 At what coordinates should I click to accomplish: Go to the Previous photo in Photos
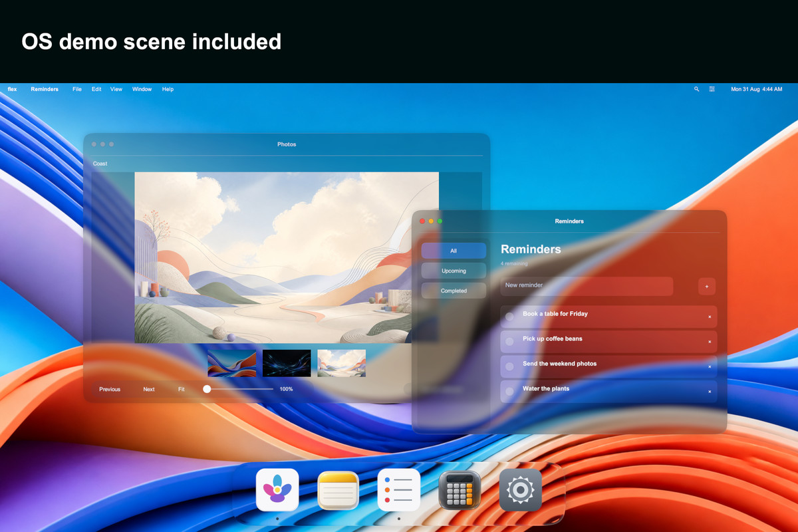(x=110, y=389)
